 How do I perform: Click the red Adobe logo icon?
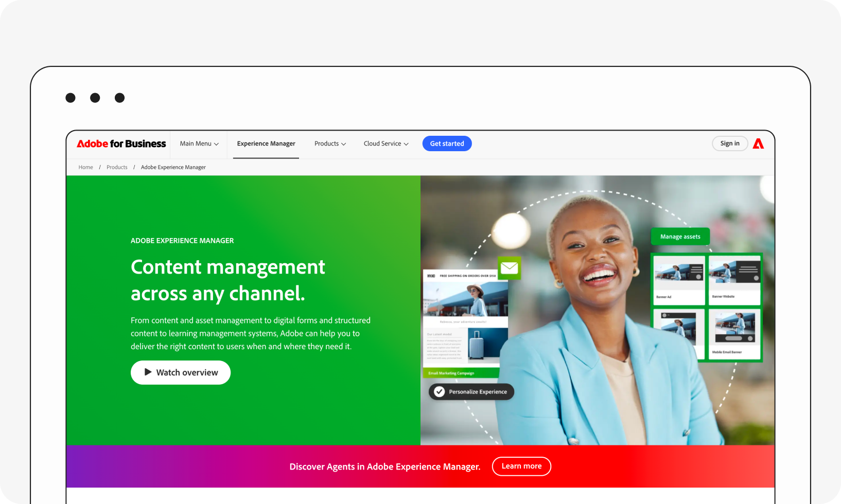758,143
